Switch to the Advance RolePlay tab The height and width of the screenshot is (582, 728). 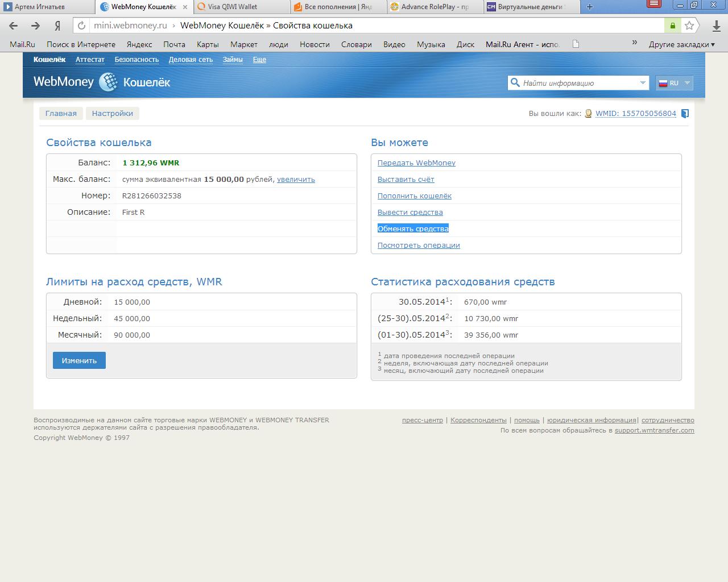[436, 7]
